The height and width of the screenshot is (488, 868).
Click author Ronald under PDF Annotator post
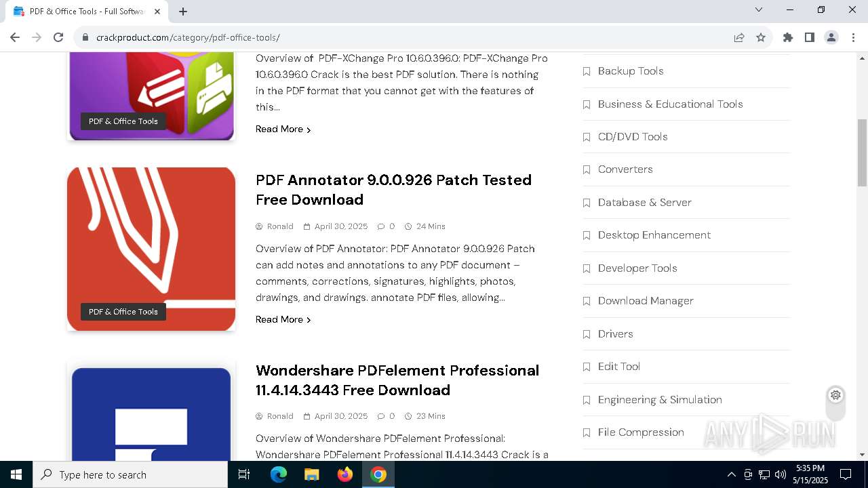[280, 226]
